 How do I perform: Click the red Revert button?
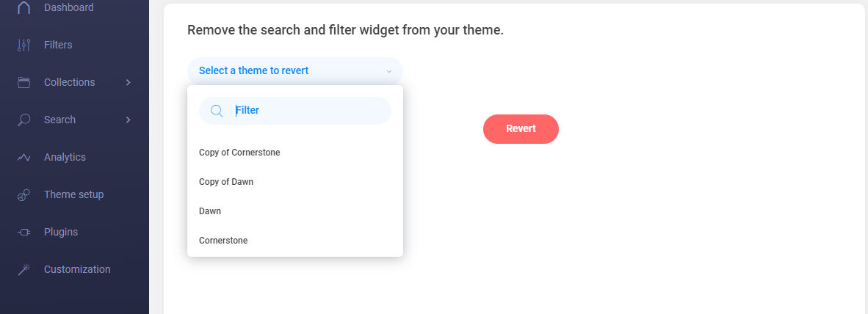[521, 129]
